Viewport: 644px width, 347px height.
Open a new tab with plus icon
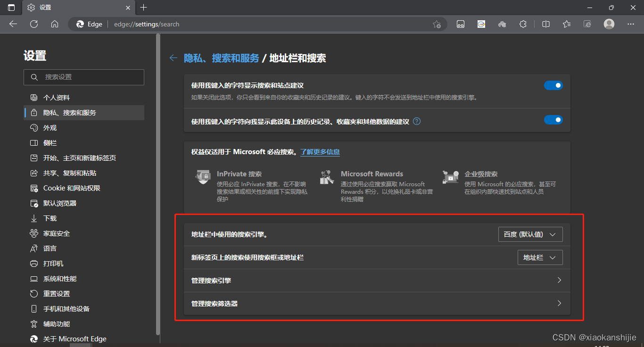click(x=144, y=8)
